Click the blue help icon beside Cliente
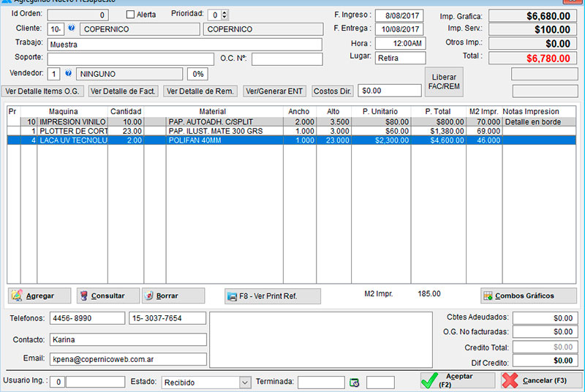 point(72,29)
